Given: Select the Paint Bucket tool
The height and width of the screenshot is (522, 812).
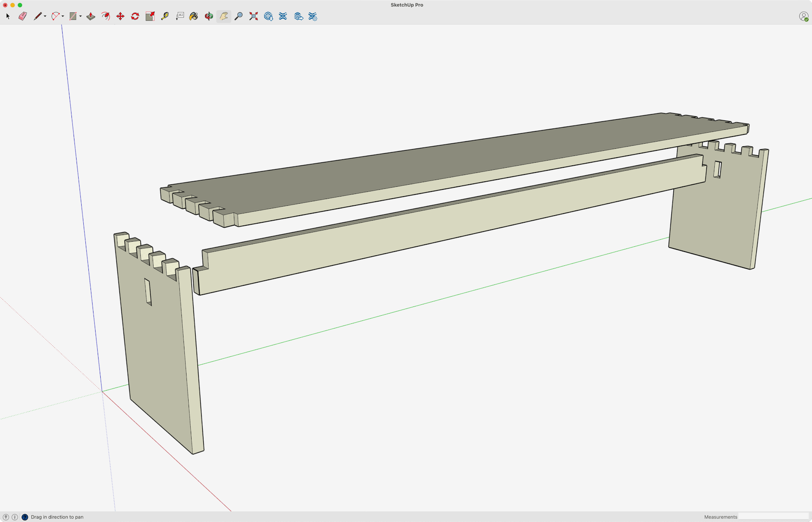Looking at the screenshot, I should (x=193, y=16).
